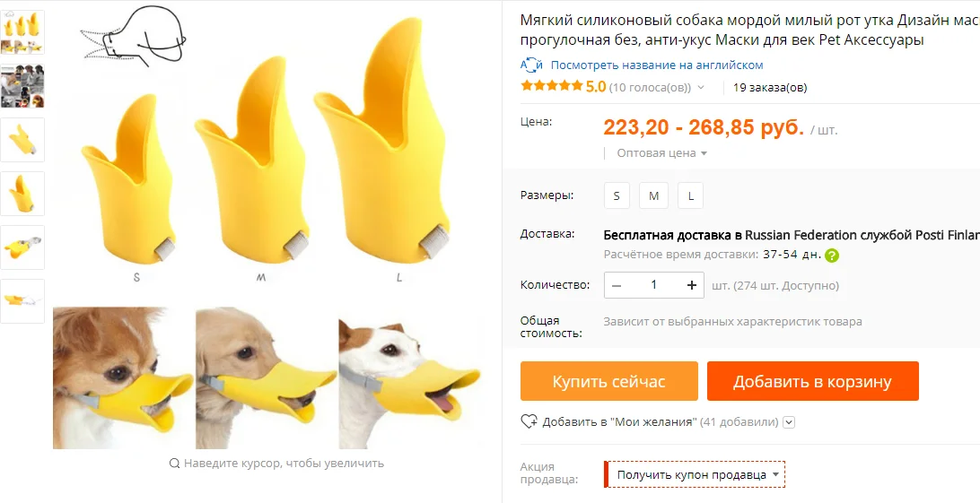The width and height of the screenshot is (980, 503).
Task: Select the first product thumbnail with three muzzles
Action: (22, 33)
